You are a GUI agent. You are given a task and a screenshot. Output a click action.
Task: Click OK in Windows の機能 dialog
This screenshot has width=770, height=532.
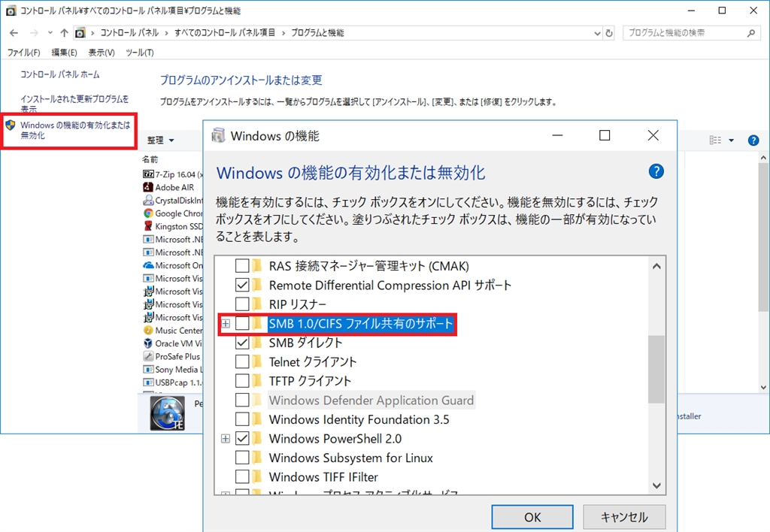coord(532,517)
